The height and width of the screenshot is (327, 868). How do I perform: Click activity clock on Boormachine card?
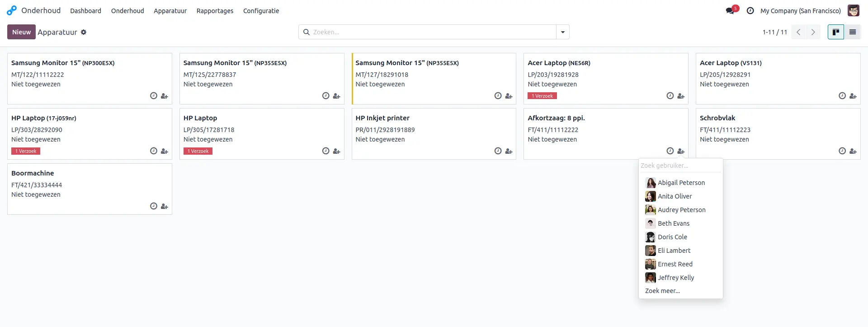coord(154,206)
